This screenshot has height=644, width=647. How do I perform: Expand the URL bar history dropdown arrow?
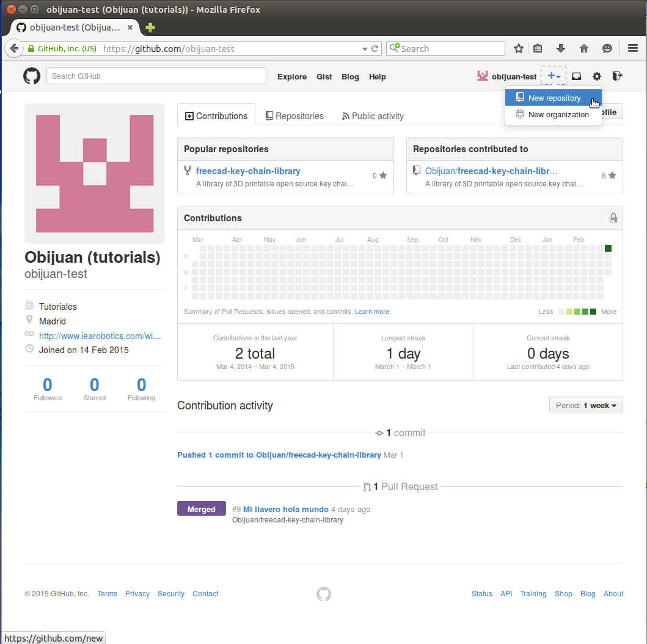tap(365, 49)
